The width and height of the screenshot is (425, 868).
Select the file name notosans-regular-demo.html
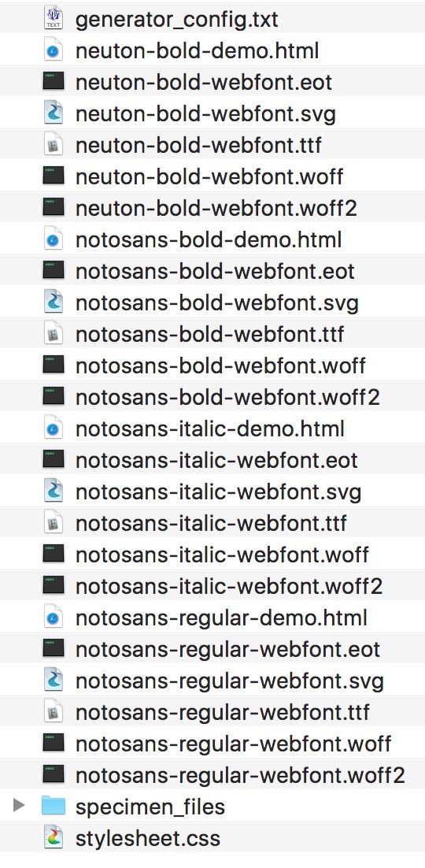point(221,620)
